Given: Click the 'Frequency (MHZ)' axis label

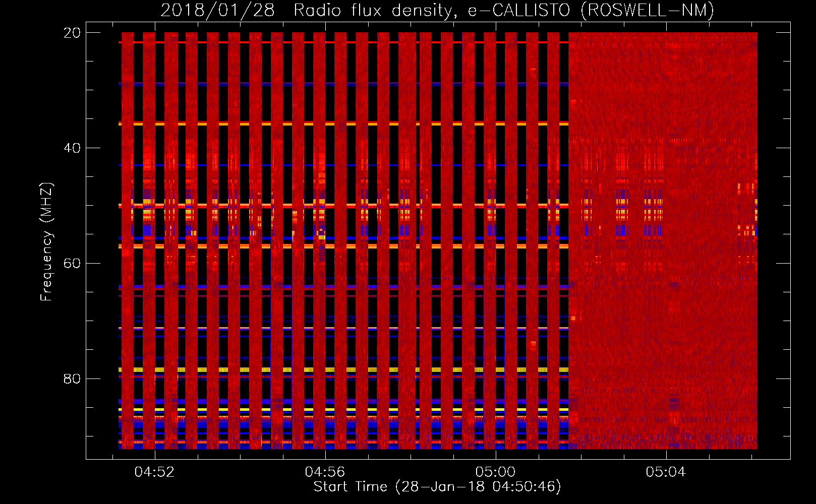Looking at the screenshot, I should coord(46,242).
